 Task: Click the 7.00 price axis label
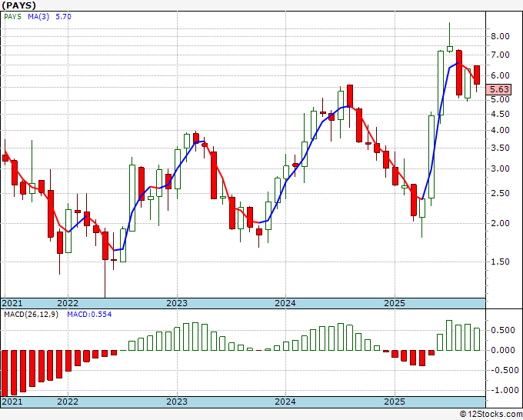pos(500,55)
